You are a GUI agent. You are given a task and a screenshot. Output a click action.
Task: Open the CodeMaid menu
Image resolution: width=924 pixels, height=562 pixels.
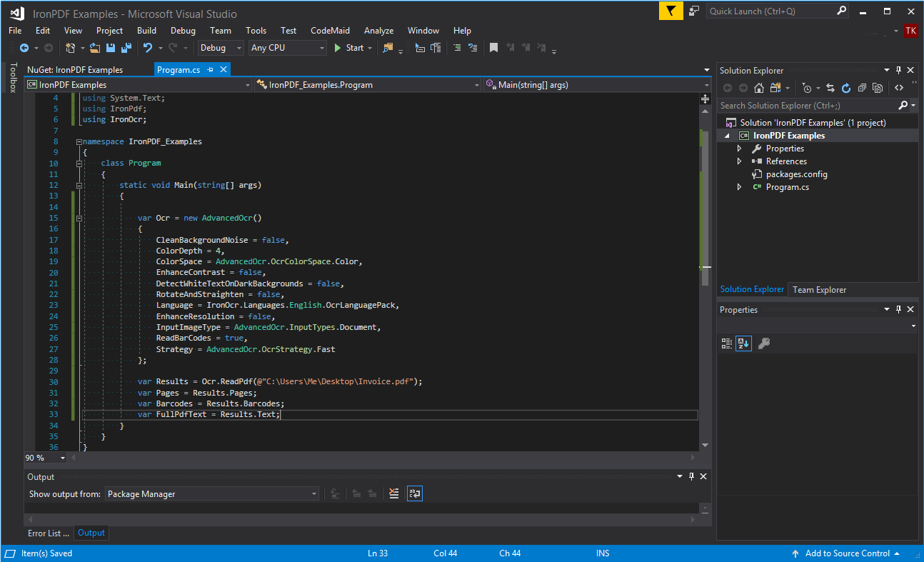click(330, 30)
